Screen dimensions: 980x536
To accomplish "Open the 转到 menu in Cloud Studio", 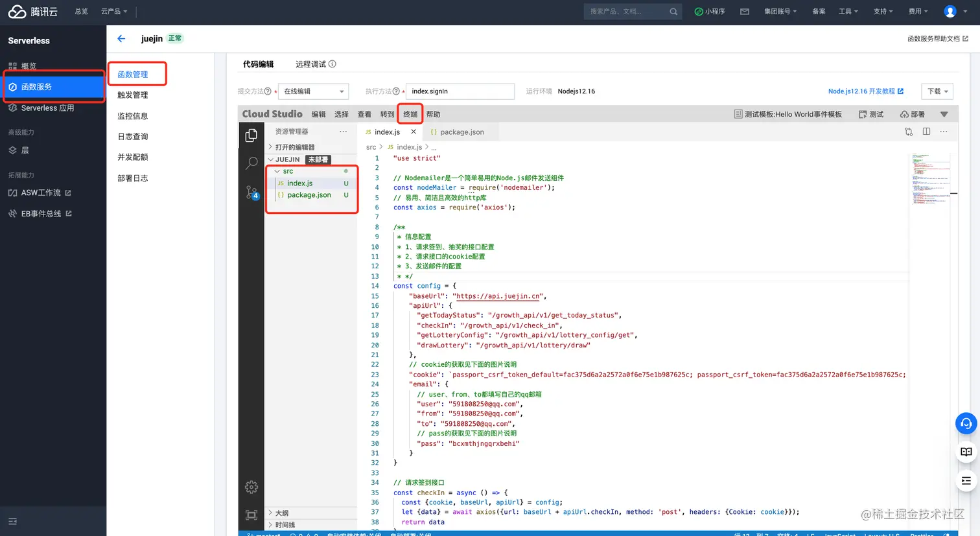I will 388,114.
